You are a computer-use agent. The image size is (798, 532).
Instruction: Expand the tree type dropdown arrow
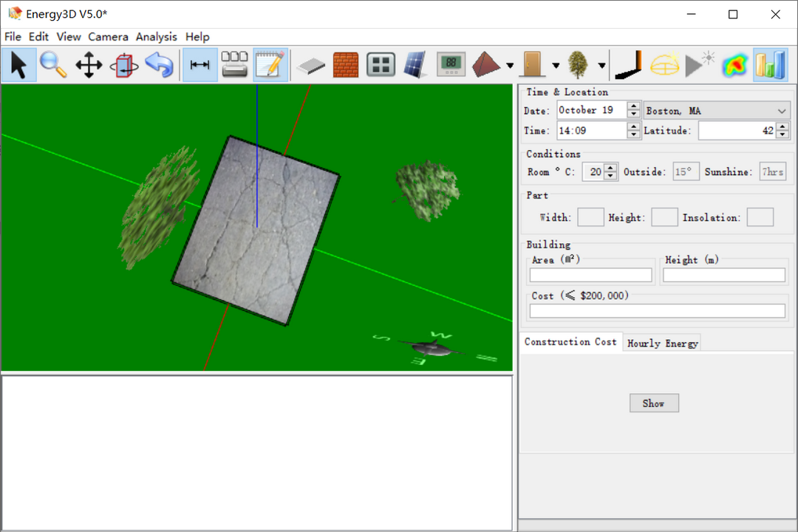pos(602,66)
